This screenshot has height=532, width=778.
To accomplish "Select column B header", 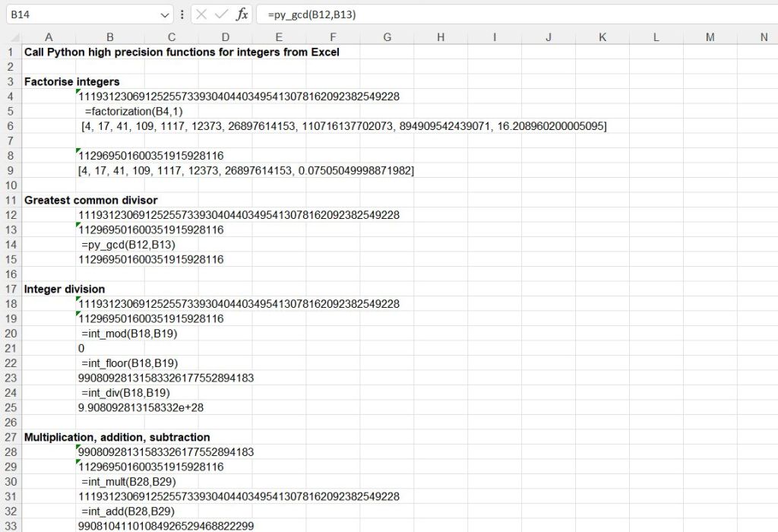I will [x=110, y=37].
